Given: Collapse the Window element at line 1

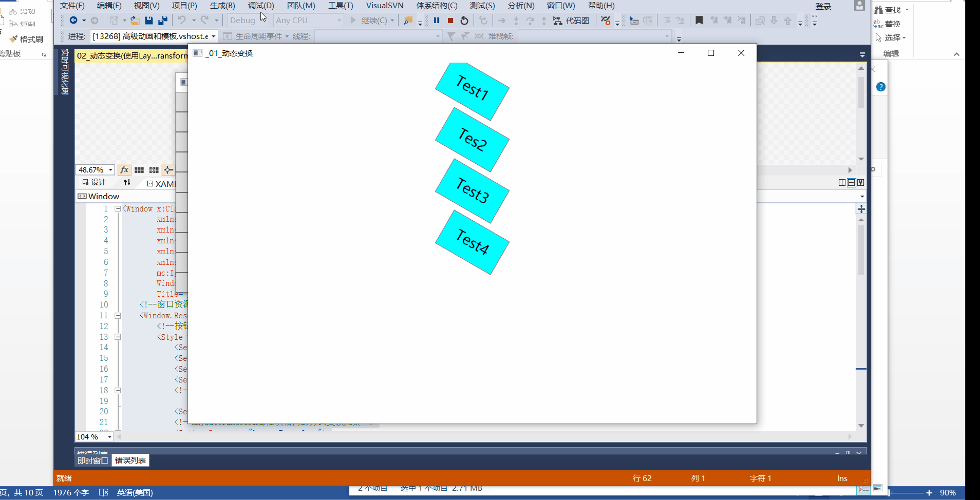Looking at the screenshot, I should [x=118, y=209].
